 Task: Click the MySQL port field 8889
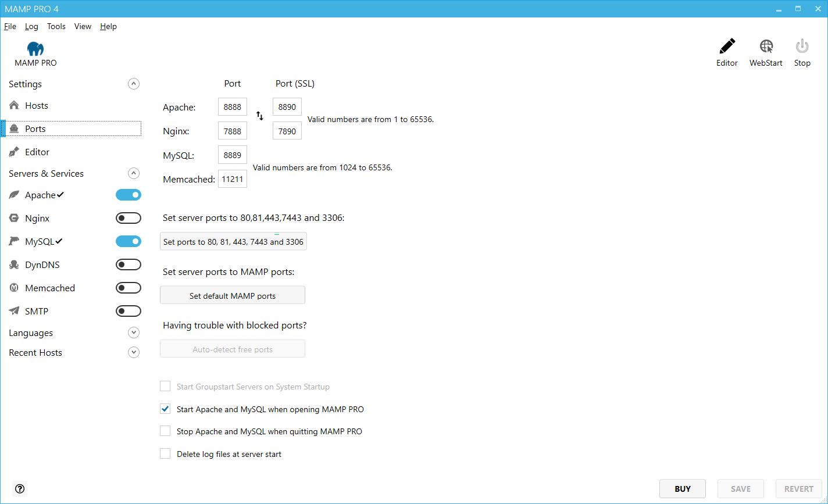click(233, 155)
